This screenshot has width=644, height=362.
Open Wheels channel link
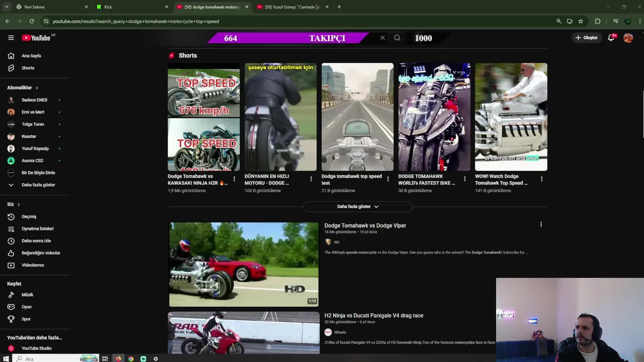click(x=340, y=332)
